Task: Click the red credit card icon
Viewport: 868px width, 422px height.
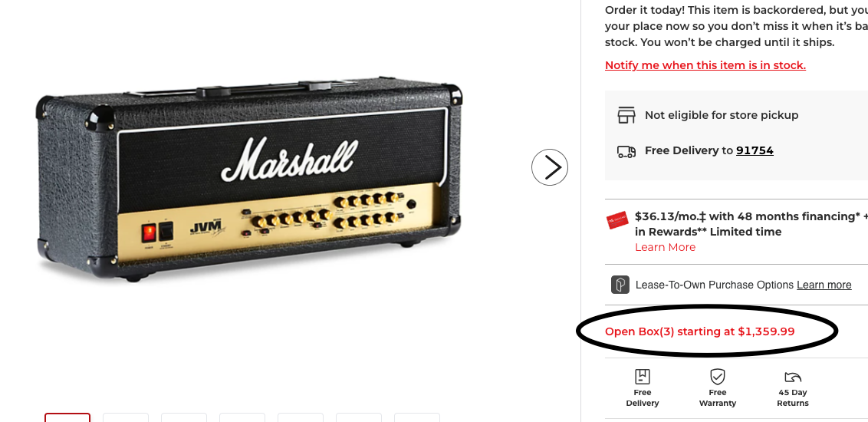Action: pos(618,221)
